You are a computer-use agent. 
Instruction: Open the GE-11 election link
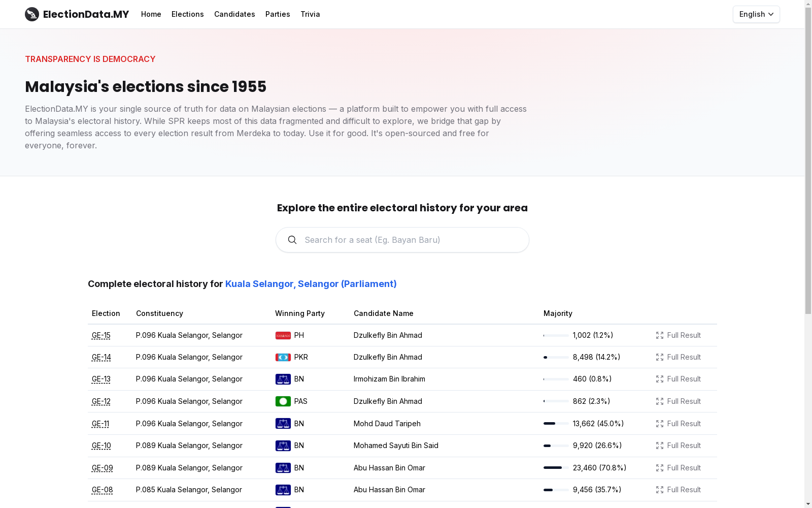(x=100, y=424)
